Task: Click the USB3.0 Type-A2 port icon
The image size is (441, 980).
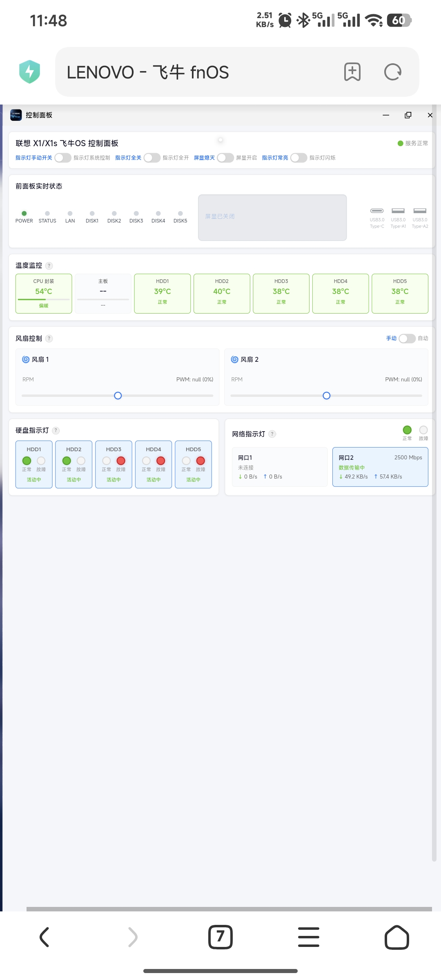Action: point(420,211)
